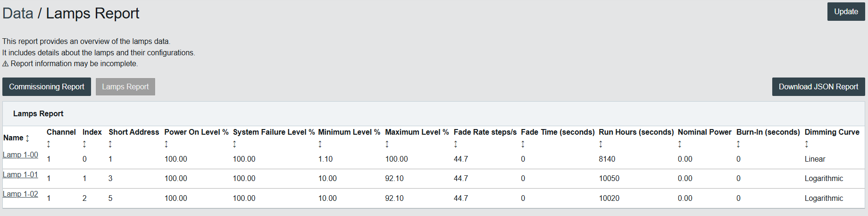
Task: Click Fade Time (seconds) sort arrow
Action: point(523,144)
